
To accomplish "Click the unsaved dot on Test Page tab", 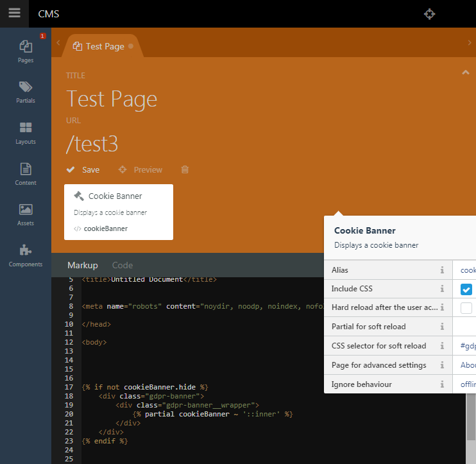I will 131,46.
